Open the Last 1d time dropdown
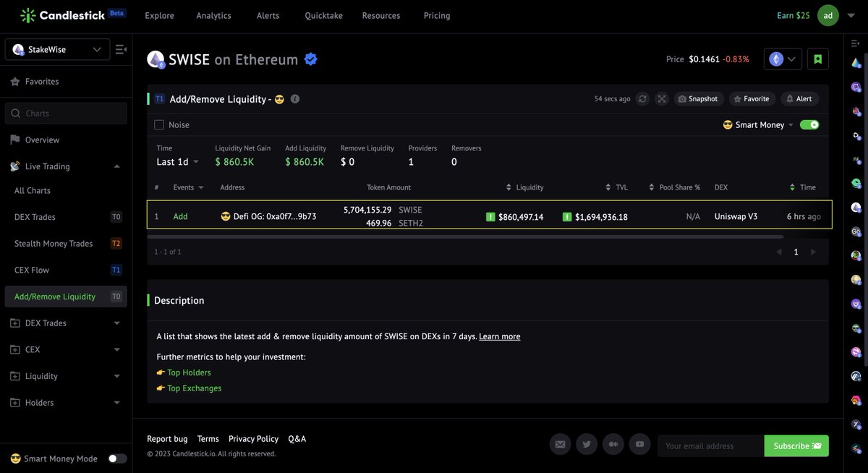The height and width of the screenshot is (473, 868). click(x=177, y=162)
